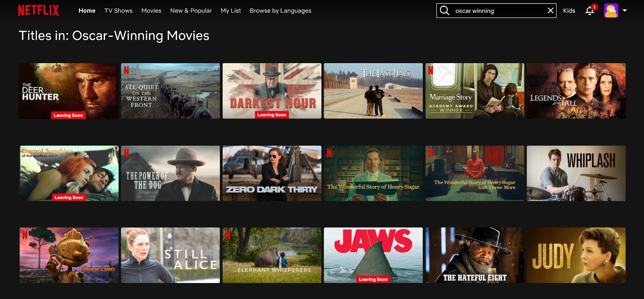Screen dimensions: 644x299
Task: Open New & Popular
Action: [x=191, y=10]
